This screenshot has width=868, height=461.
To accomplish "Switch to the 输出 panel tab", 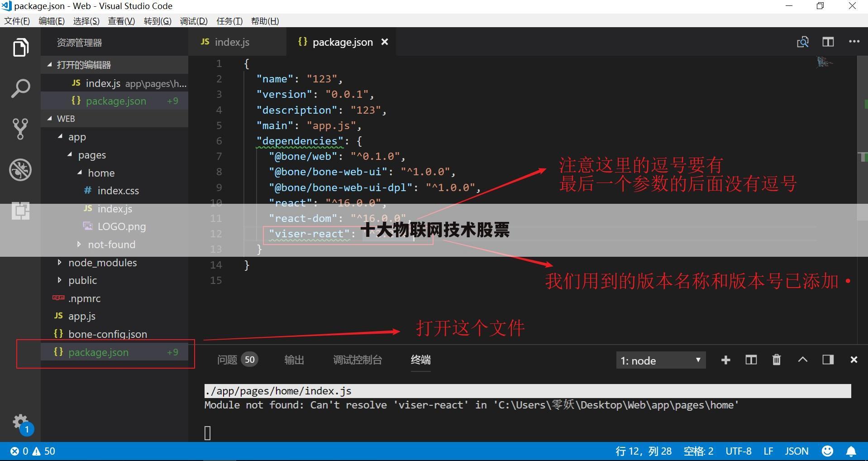I will [x=294, y=360].
